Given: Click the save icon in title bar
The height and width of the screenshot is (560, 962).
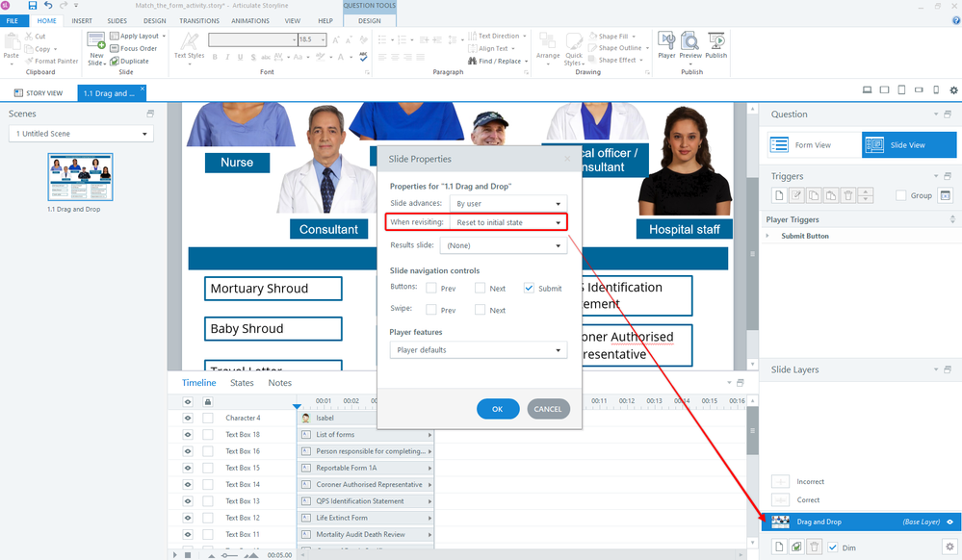Looking at the screenshot, I should (33, 6).
